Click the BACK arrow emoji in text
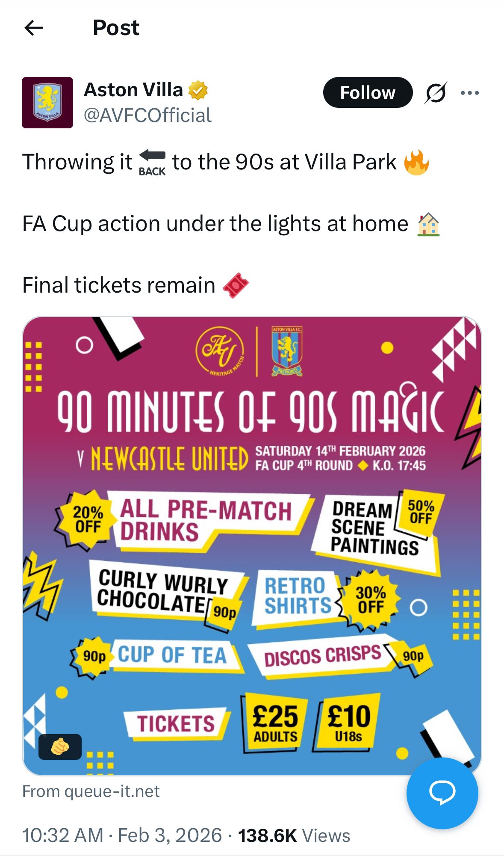This screenshot has height=862, width=504. [152, 163]
